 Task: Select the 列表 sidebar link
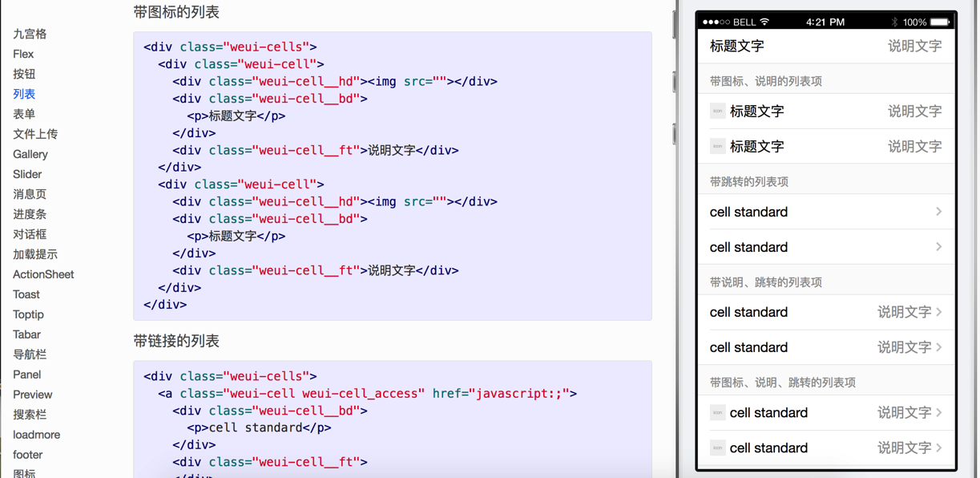click(24, 94)
